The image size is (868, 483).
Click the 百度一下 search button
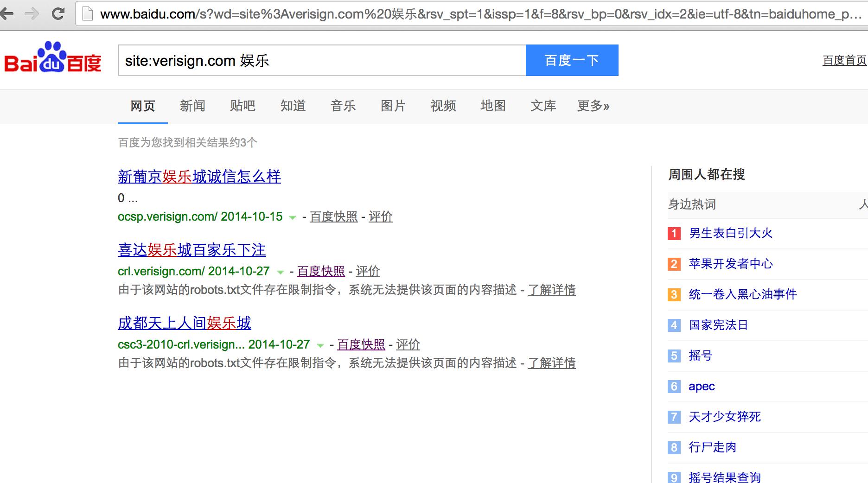(572, 60)
